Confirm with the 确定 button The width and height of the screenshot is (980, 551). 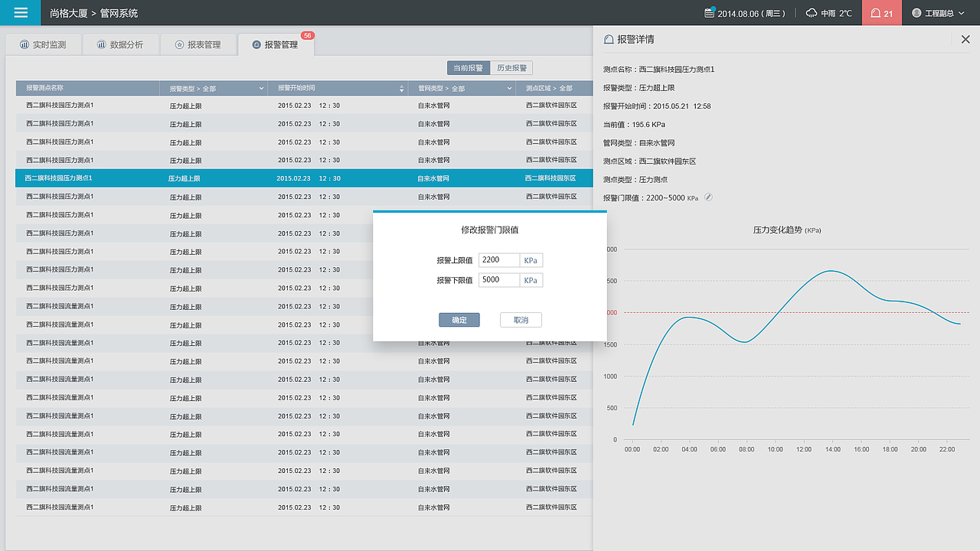(459, 320)
